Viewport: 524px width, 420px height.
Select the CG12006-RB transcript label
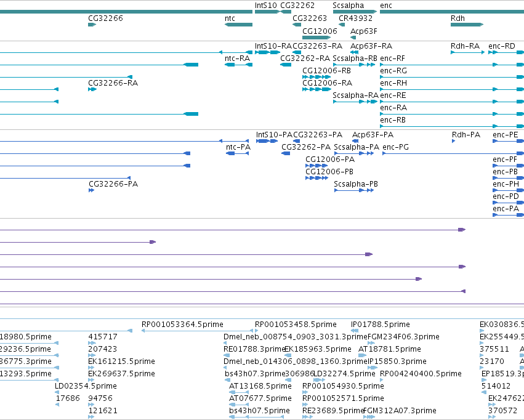(326, 71)
